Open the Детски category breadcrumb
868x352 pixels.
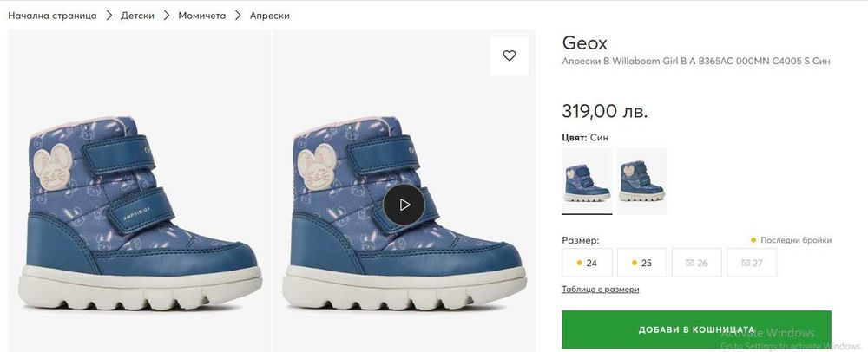click(138, 16)
